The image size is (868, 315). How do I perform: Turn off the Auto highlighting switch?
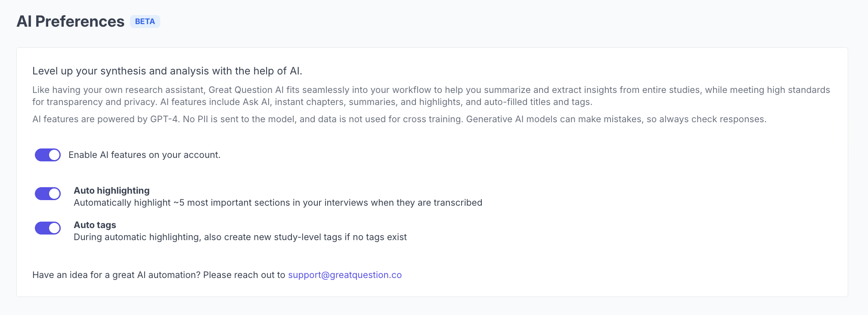(x=48, y=194)
